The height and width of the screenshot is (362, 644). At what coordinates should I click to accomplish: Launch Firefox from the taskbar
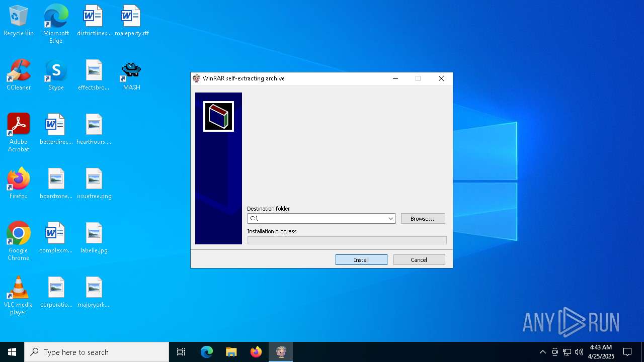[x=256, y=352]
